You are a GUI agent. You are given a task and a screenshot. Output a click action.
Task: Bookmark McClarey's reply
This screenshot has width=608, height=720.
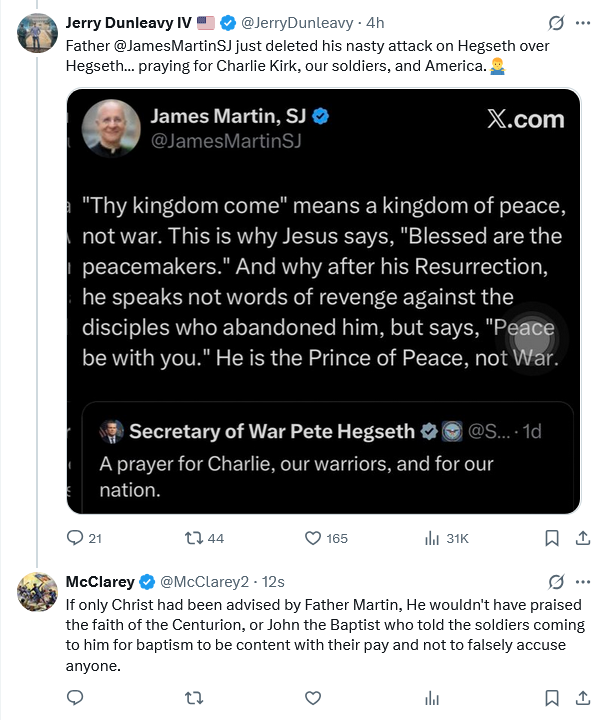(x=552, y=698)
